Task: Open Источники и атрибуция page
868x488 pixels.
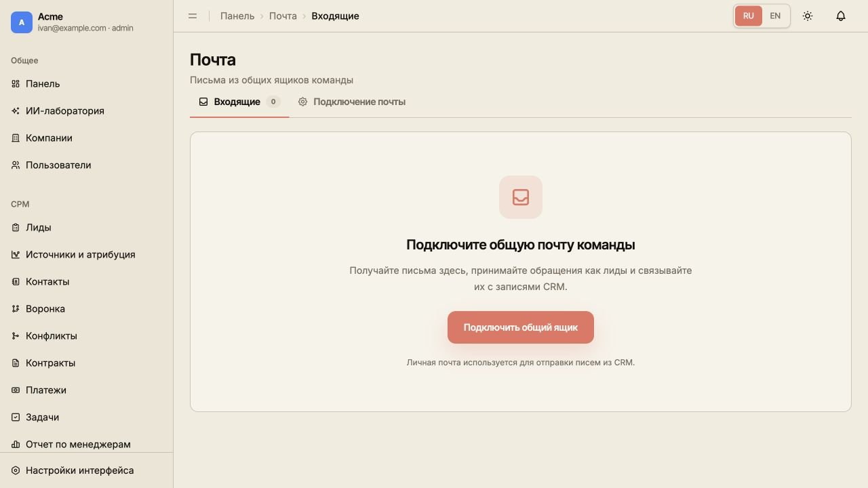Action: 87,255
